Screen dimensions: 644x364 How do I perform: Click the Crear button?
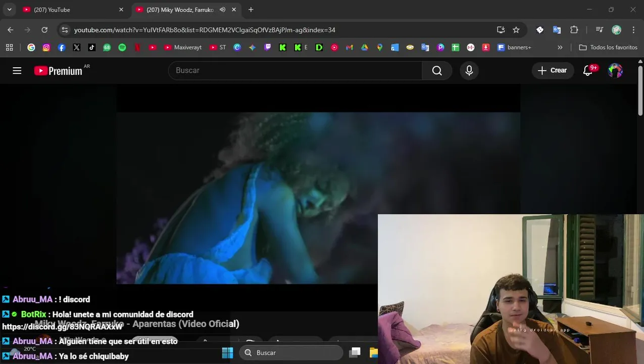pyautogui.click(x=553, y=71)
